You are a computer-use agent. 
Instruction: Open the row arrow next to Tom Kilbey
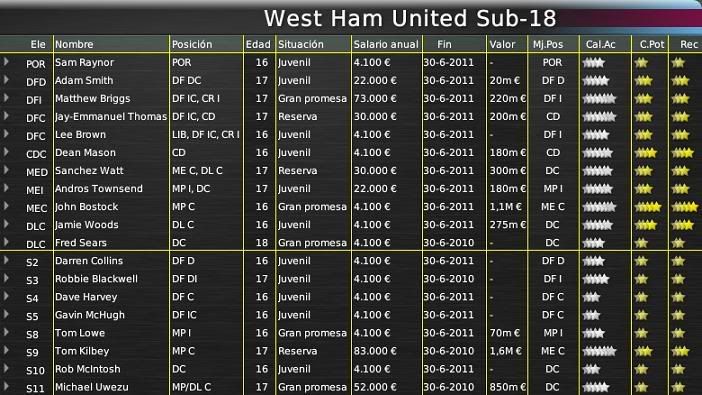coord(6,350)
